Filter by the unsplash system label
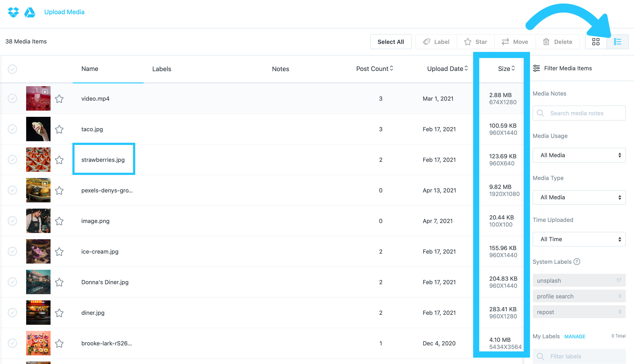Viewport: 634px width, 364px height. pos(579,280)
